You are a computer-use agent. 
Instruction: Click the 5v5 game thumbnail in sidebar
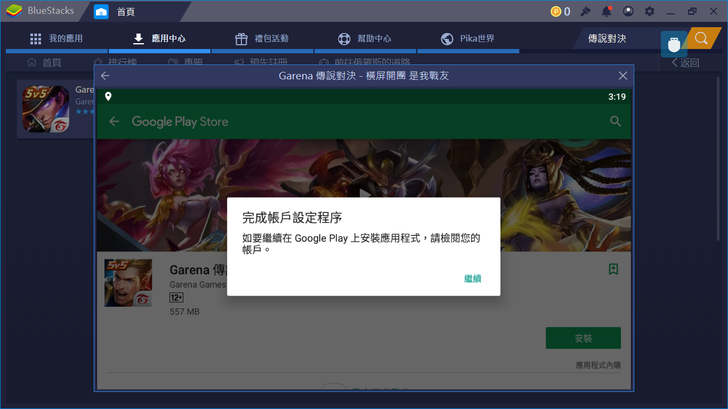click(46, 109)
